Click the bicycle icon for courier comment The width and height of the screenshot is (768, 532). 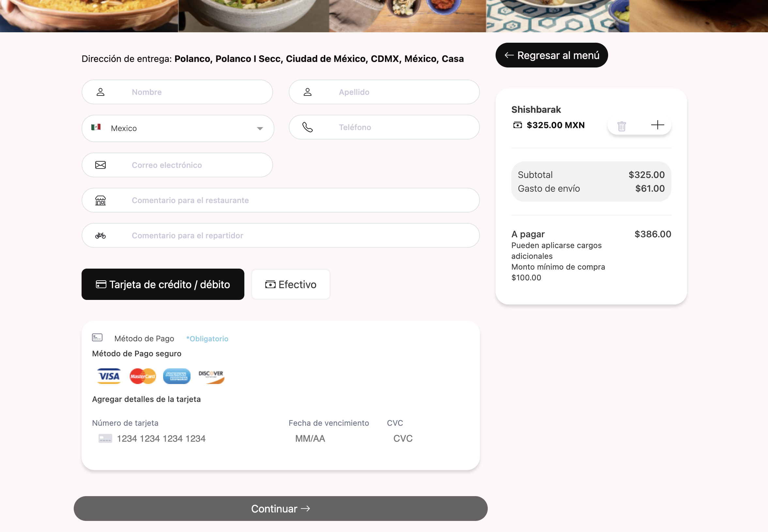coord(100,236)
